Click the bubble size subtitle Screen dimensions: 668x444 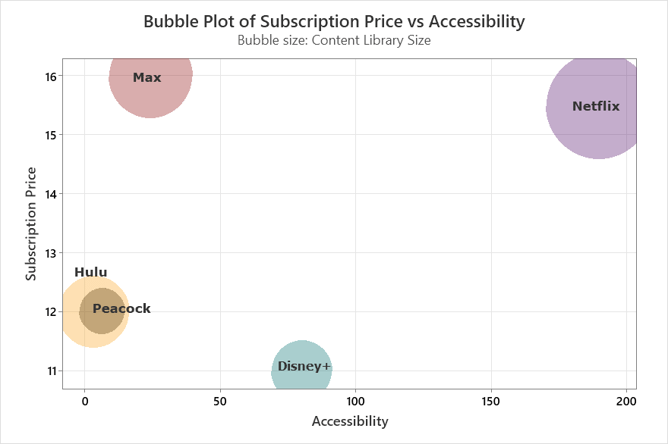coord(334,41)
